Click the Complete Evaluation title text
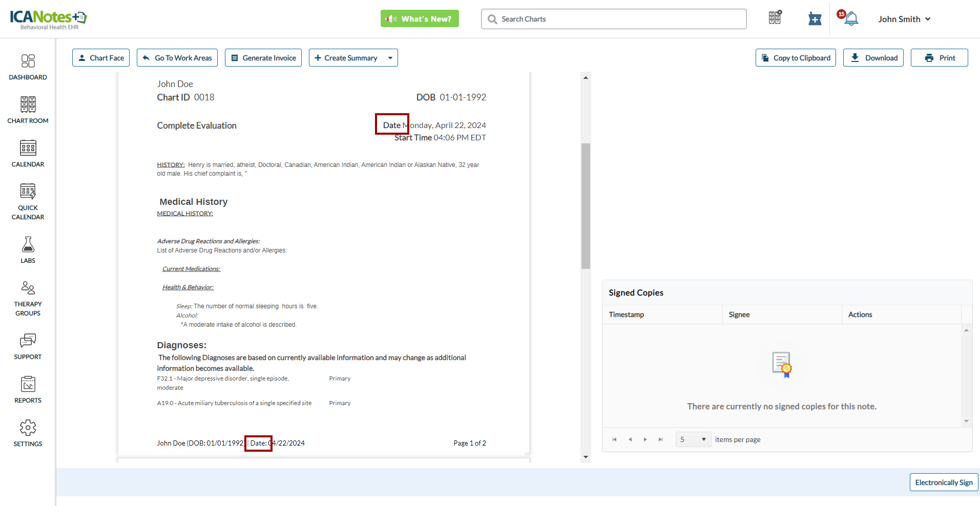The width and height of the screenshot is (980, 506). (x=197, y=125)
